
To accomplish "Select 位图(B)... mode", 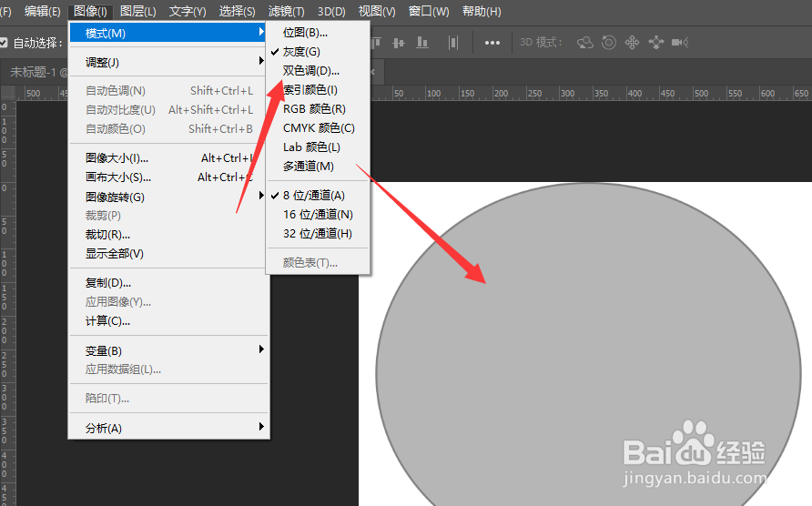I will tap(318, 33).
